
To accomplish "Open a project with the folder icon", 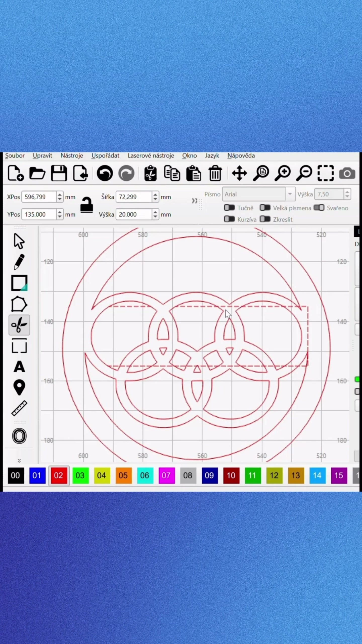I will tap(37, 173).
